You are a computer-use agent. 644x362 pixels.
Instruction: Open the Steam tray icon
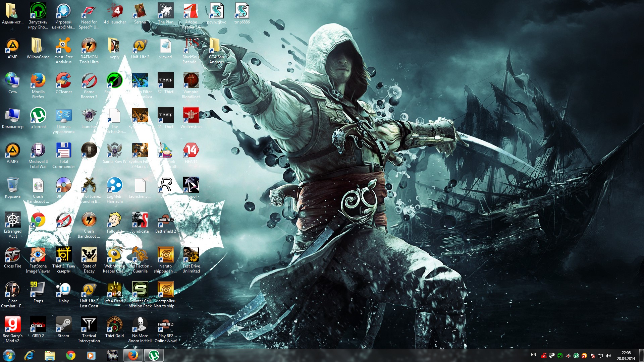[x=552, y=356]
